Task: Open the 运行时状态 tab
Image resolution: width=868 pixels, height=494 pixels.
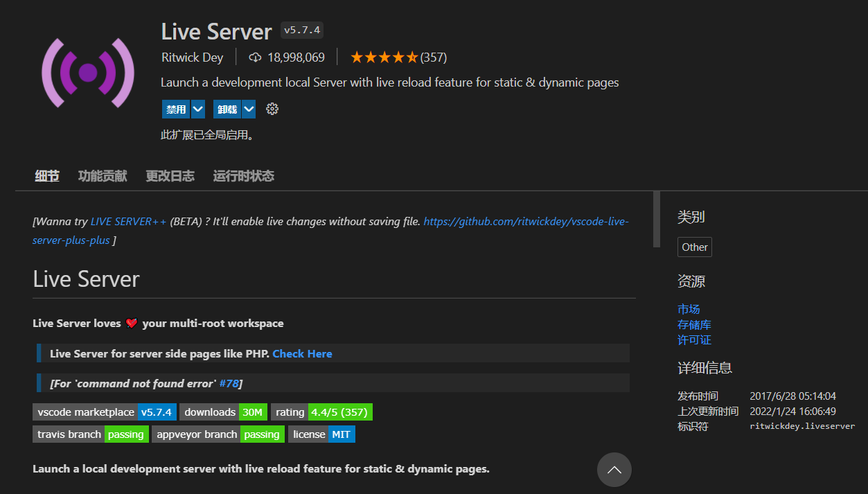Action: (244, 176)
